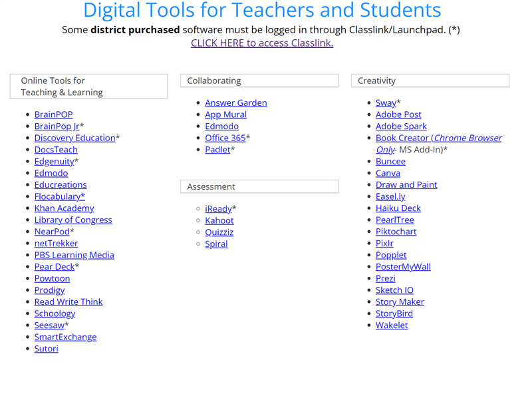Open the Piktochart link
The image size is (532, 398).
[396, 232]
